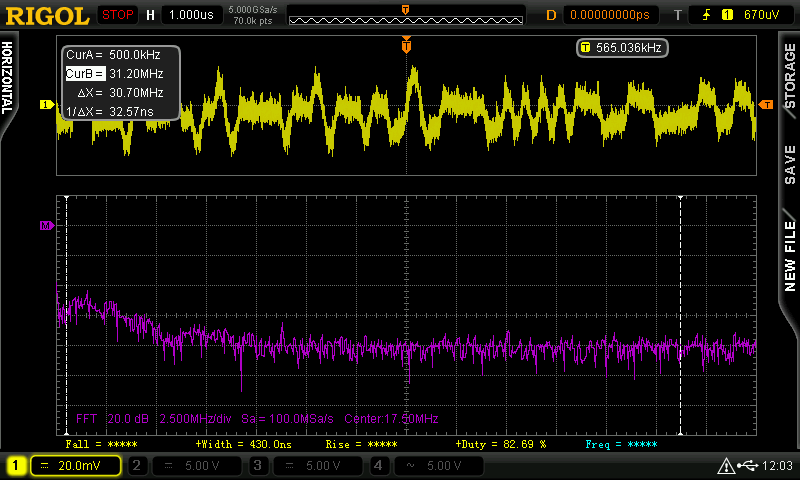The image size is (800, 480).
Task: Open the HORIZONTAL side tab
Action: point(7,78)
